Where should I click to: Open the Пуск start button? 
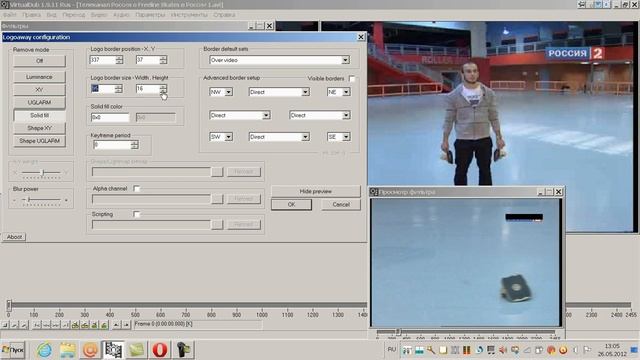coord(13,350)
